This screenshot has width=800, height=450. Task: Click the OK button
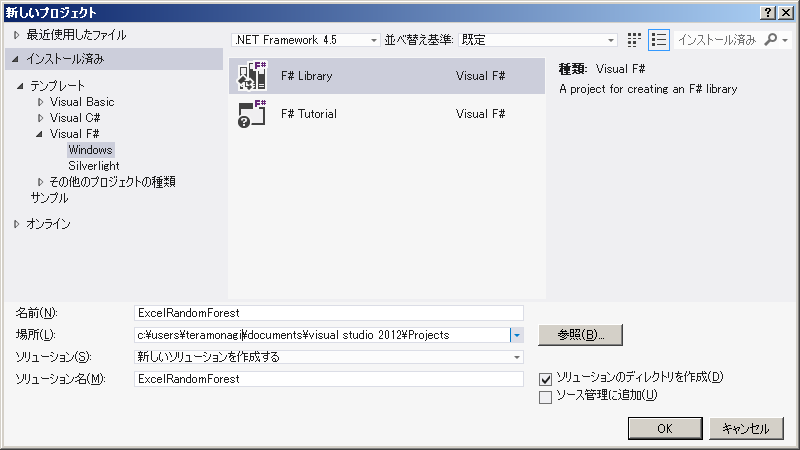pos(665,429)
